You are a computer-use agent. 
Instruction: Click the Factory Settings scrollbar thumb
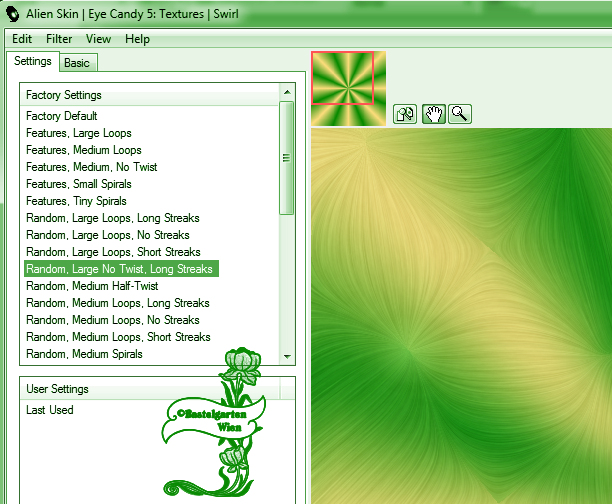tap(286, 158)
